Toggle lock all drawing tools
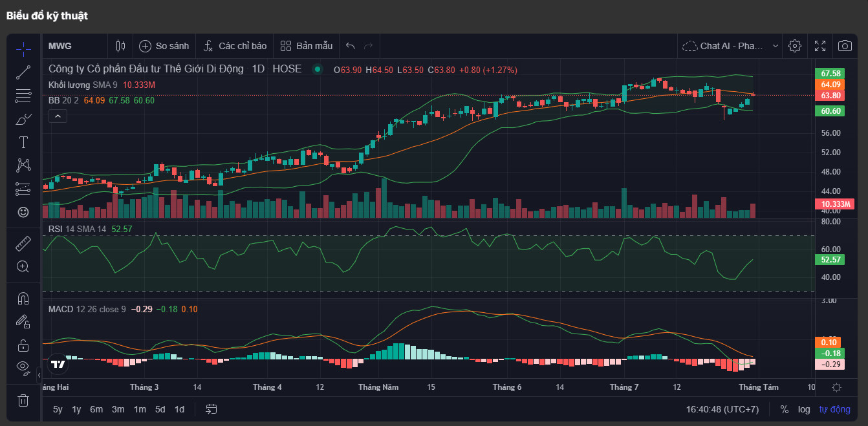The width and height of the screenshot is (868, 426). point(23,345)
